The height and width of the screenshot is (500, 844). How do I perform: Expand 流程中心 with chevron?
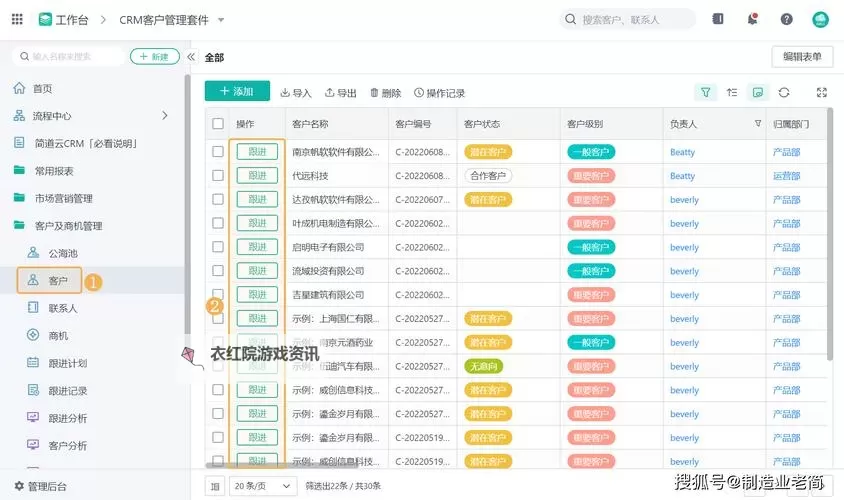click(165, 115)
